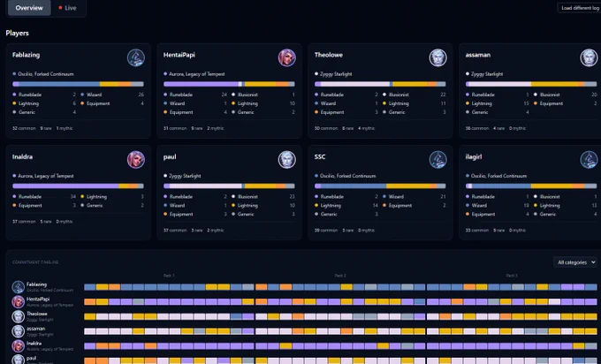Click Fablazing's name in commitment timeline row
Image resolution: width=601 pixels, height=364 pixels.
tap(36, 284)
